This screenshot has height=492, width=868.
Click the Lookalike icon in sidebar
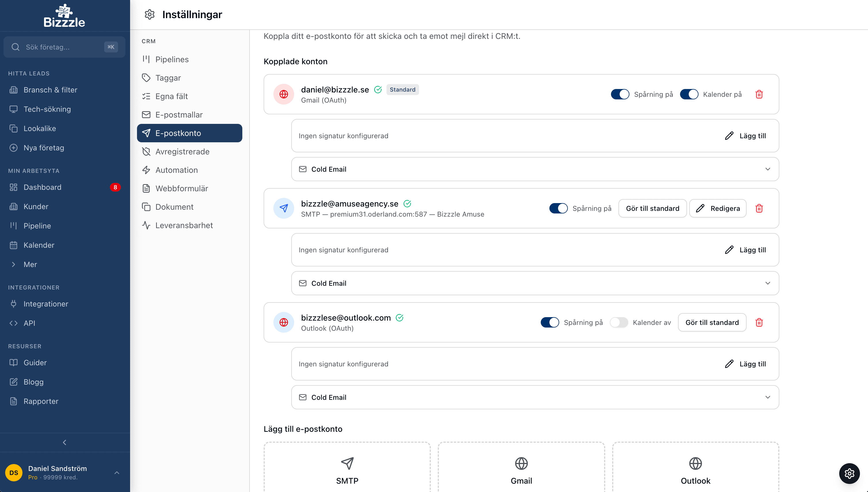coord(14,128)
